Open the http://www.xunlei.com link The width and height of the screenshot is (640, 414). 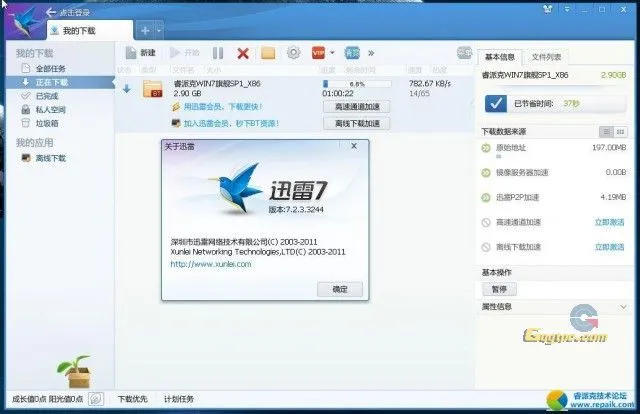click(x=211, y=264)
